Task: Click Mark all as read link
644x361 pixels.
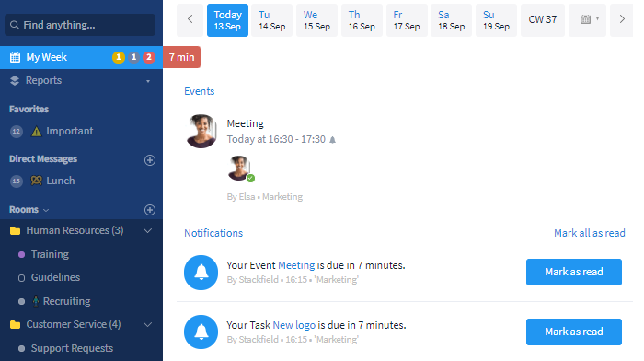Action: coord(590,233)
